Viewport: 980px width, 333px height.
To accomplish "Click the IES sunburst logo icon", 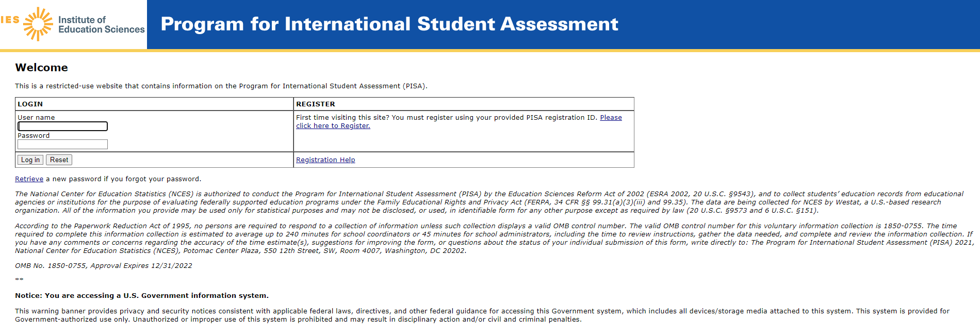I will [x=38, y=24].
